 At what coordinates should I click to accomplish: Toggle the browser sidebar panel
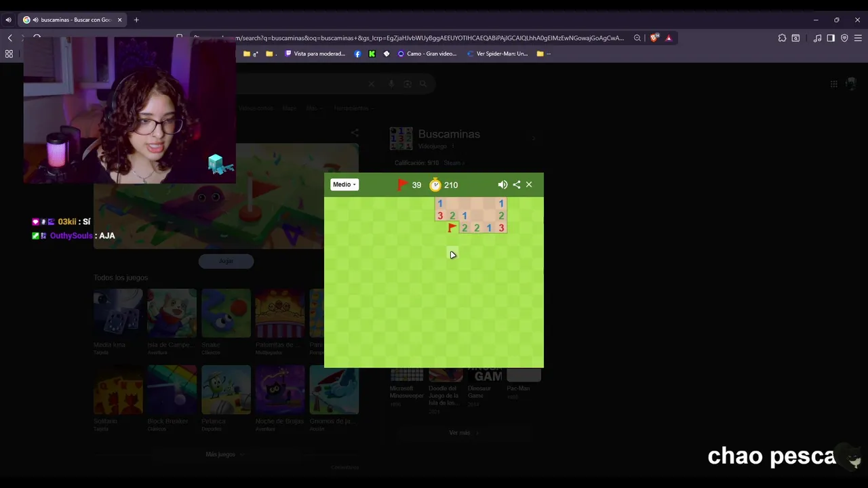[x=831, y=38]
